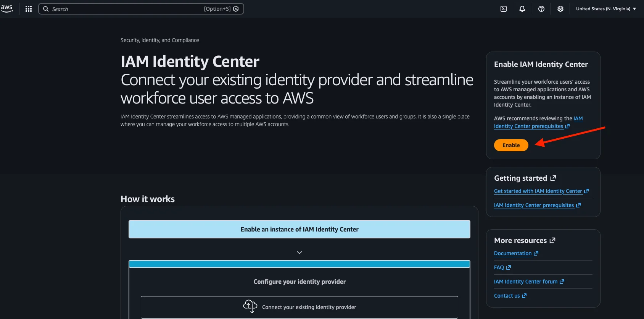Click the Enable IAM Identity Center panel heading
644x319 pixels.
(541, 64)
